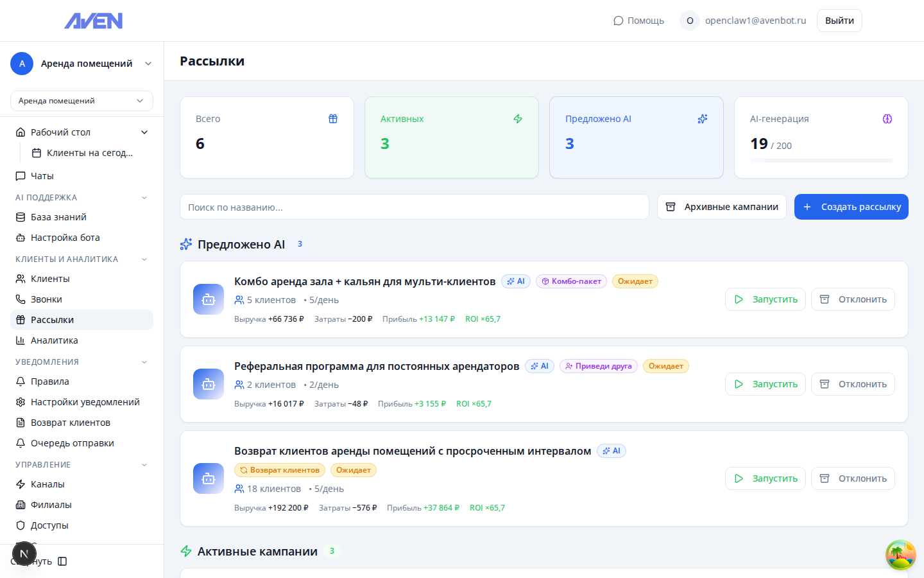Screen dimensions: 924x578
Task: Click the Создать рассылку button
Action: click(851, 207)
